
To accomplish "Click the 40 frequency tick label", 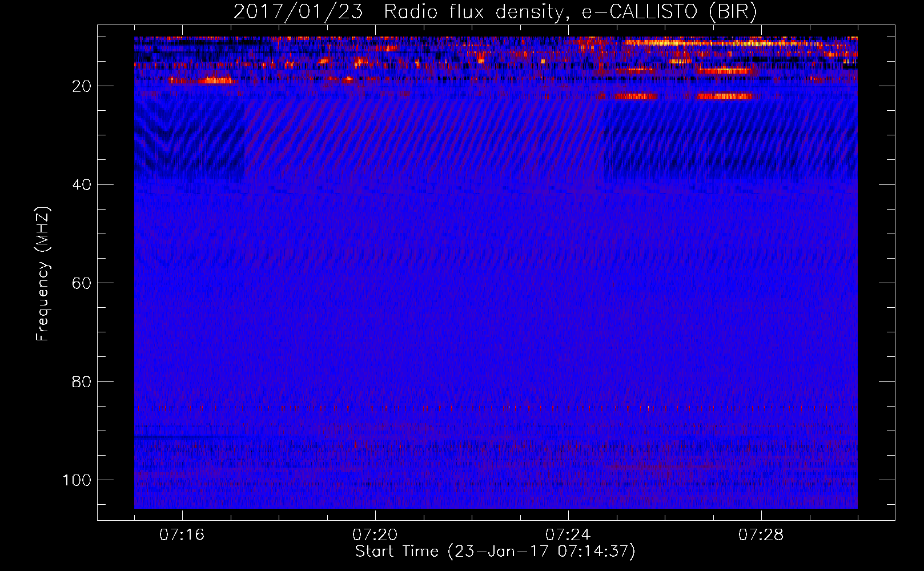I will tap(82, 185).
